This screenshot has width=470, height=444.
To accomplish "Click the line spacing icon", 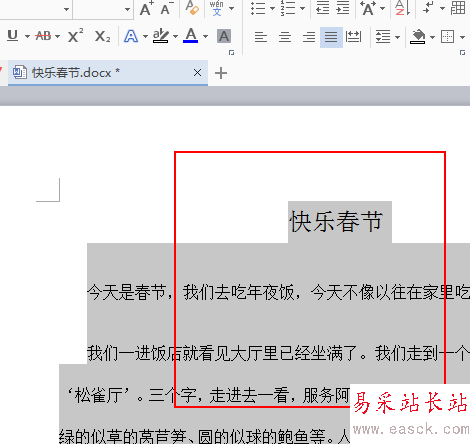I will 383,37.
